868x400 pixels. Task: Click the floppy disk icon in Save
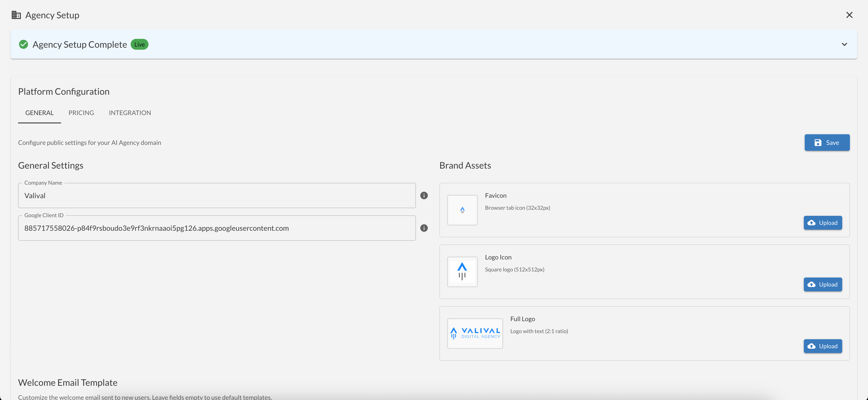818,143
